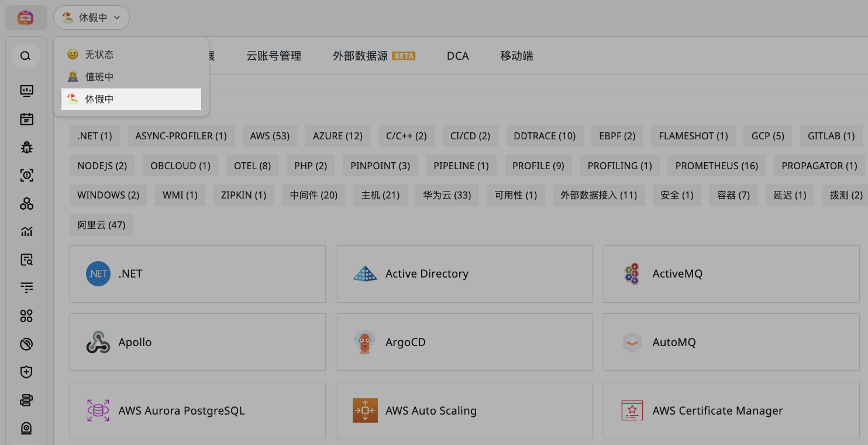Select the 延迟 (1) tag
Viewport: 868px width, 445px height.
tap(790, 195)
